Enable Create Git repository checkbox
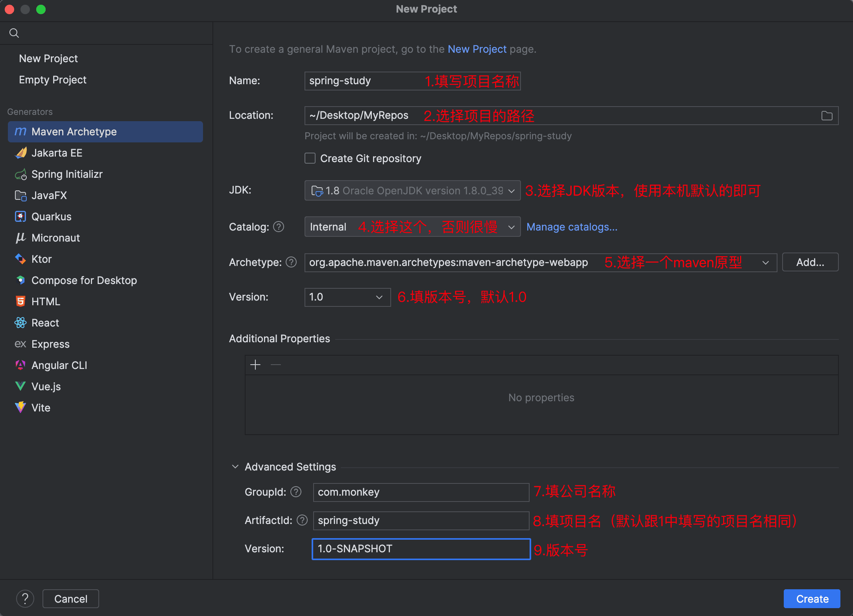853x616 pixels. [310, 158]
